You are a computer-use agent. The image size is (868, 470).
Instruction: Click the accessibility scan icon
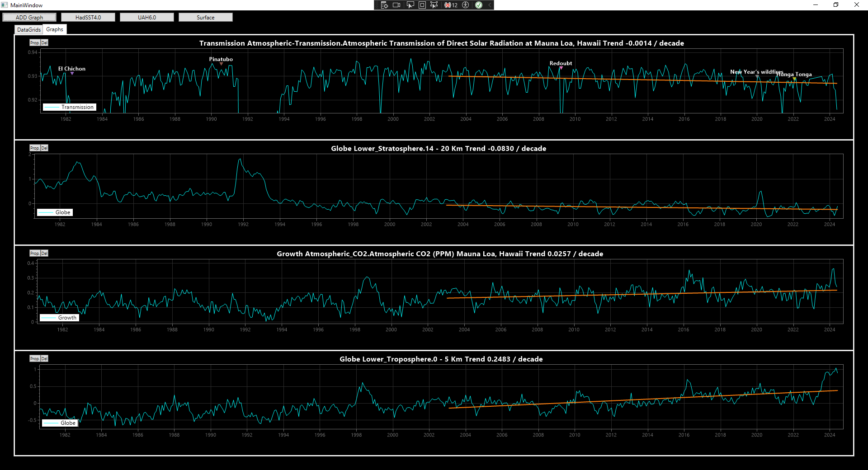[465, 5]
